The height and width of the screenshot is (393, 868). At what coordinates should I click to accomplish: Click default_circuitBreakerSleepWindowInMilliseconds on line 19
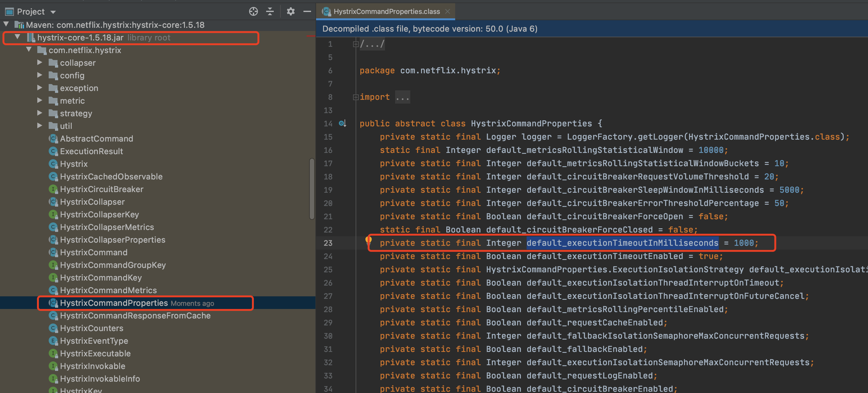645,190
